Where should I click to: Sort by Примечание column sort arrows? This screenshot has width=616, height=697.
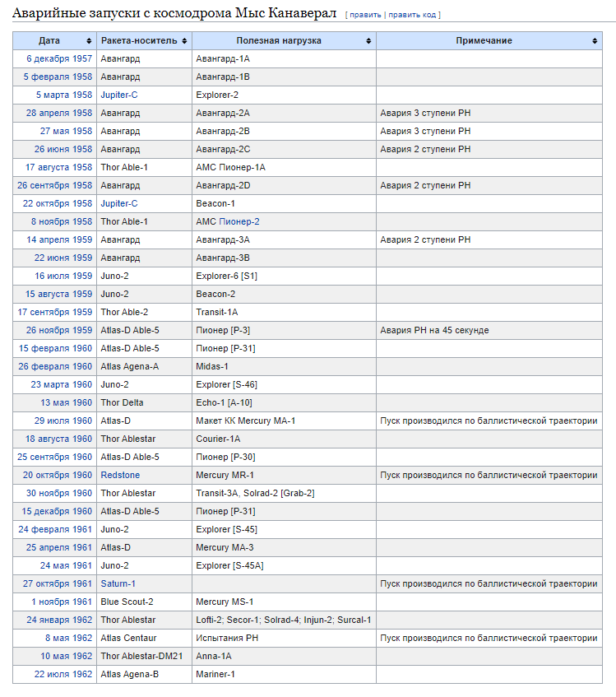click(x=595, y=41)
